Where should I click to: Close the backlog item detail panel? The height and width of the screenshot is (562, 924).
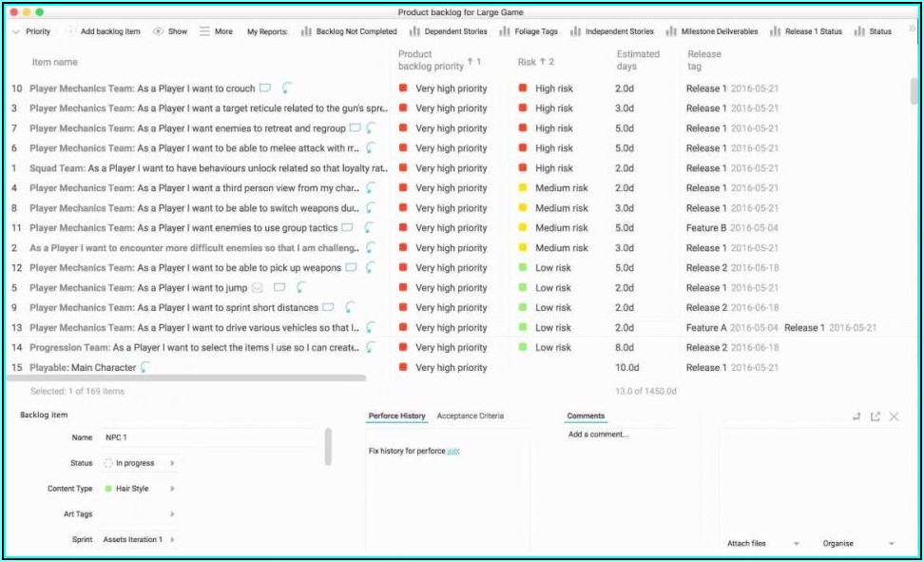[x=894, y=417]
